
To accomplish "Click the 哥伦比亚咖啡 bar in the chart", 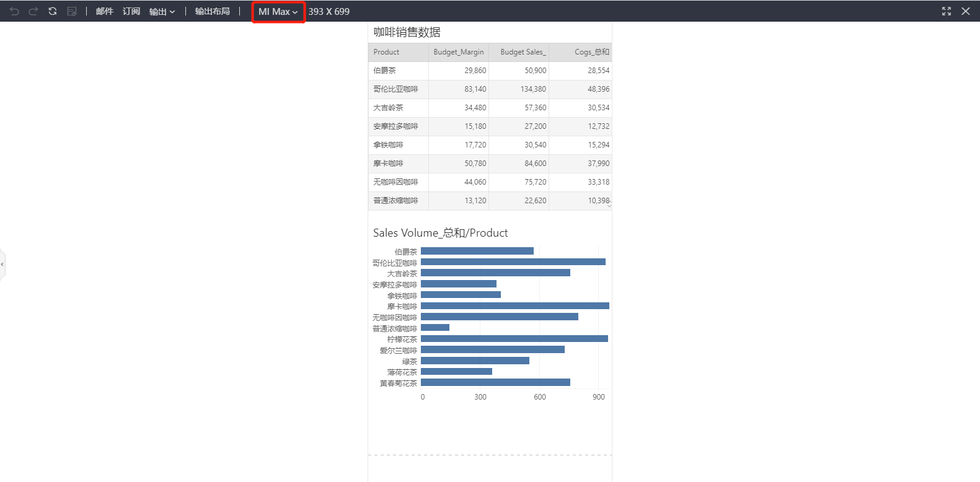I will pyautogui.click(x=513, y=262).
